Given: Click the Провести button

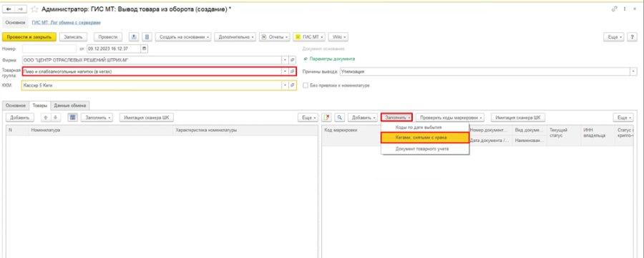Looking at the screenshot, I should [108, 37].
